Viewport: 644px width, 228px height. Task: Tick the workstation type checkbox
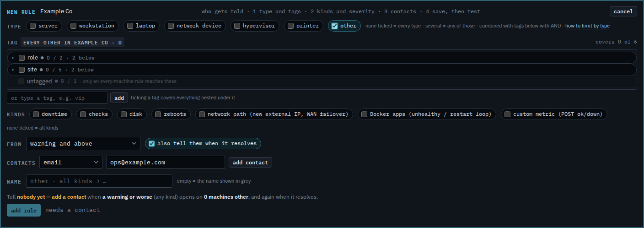click(x=73, y=26)
